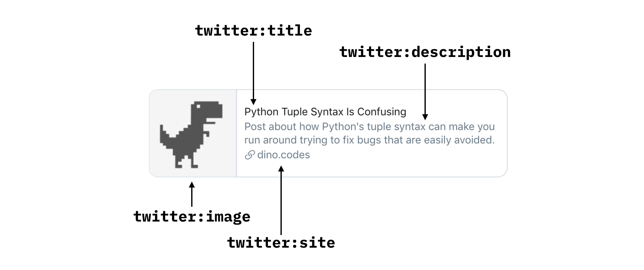Viewport: 644px width, 270px height.
Task: Click the arrowhead pointing at the card title
Action: (x=253, y=102)
